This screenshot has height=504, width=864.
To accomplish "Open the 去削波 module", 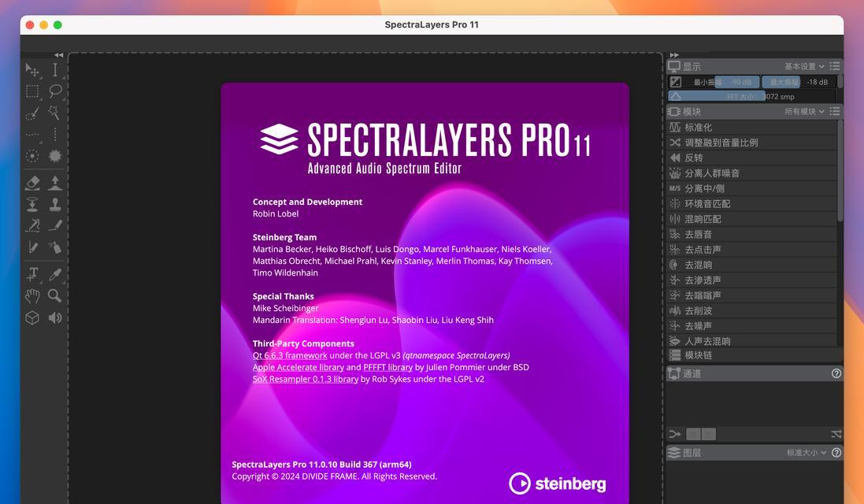I will [751, 310].
